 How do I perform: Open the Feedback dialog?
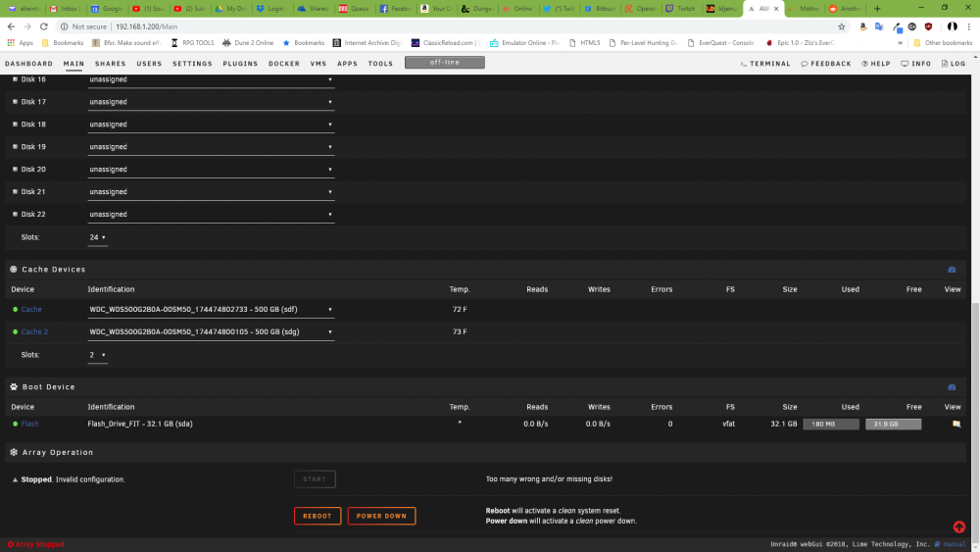pos(825,64)
